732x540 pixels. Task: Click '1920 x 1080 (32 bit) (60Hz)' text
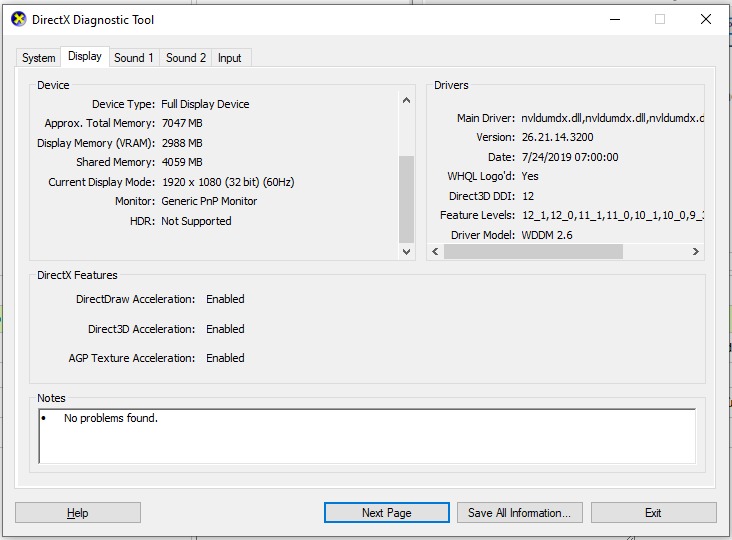(228, 182)
